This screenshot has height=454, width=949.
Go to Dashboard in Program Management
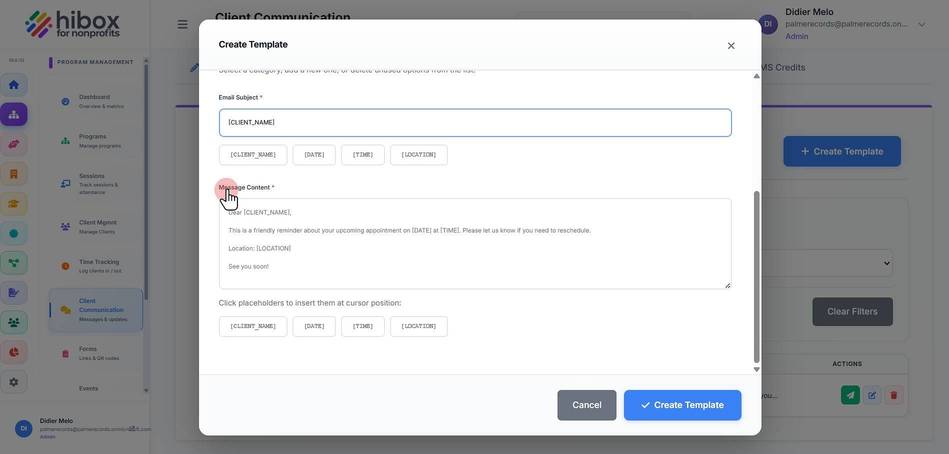pyautogui.click(x=96, y=102)
